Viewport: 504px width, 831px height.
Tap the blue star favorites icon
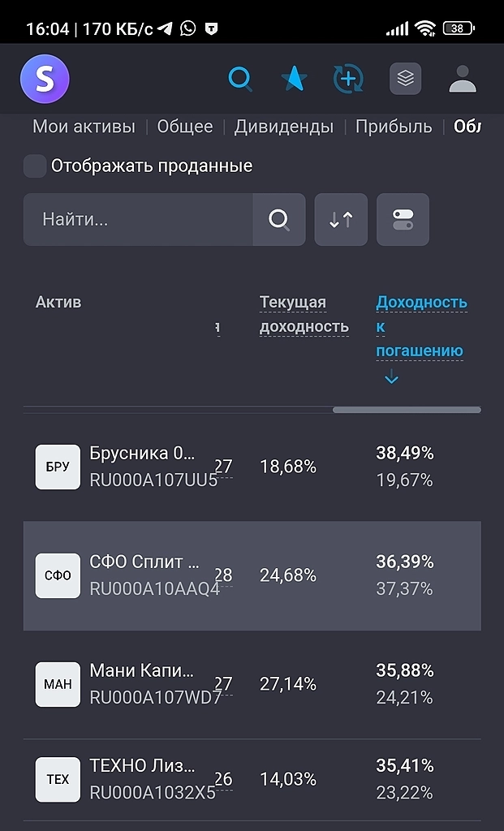click(x=293, y=79)
